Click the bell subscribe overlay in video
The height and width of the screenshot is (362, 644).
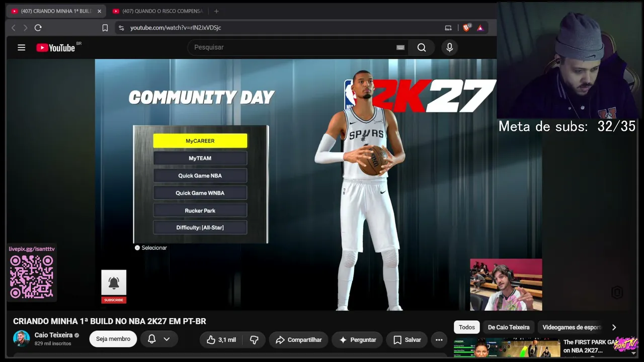tap(114, 283)
